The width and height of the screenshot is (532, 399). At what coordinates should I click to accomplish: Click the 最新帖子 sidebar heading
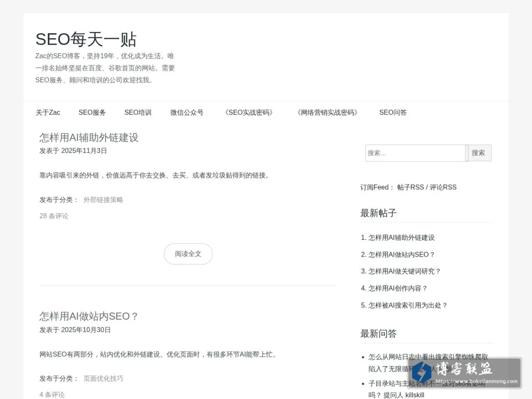pos(378,213)
